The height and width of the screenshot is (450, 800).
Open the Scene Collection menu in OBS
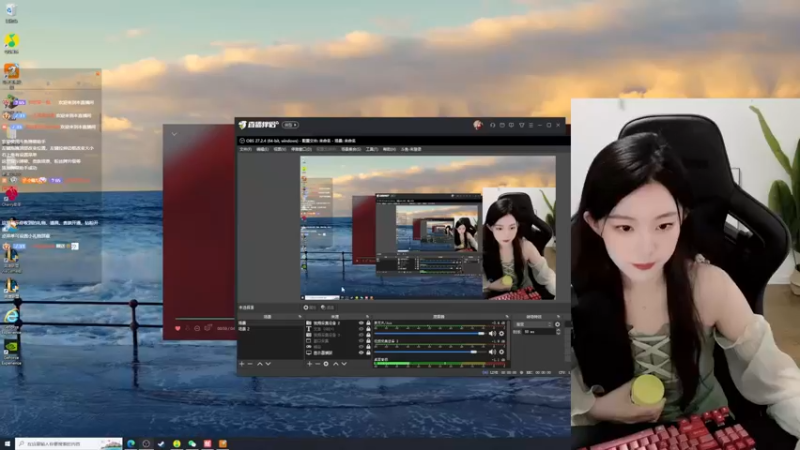click(351, 149)
